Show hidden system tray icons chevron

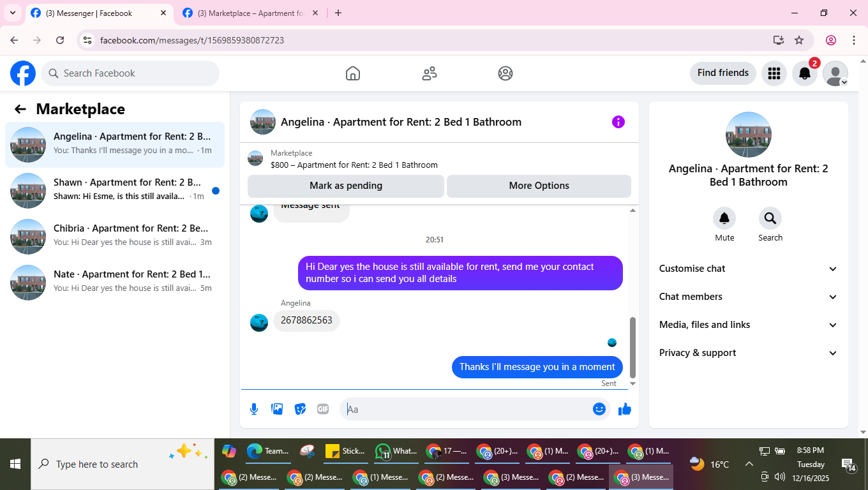click(x=749, y=464)
